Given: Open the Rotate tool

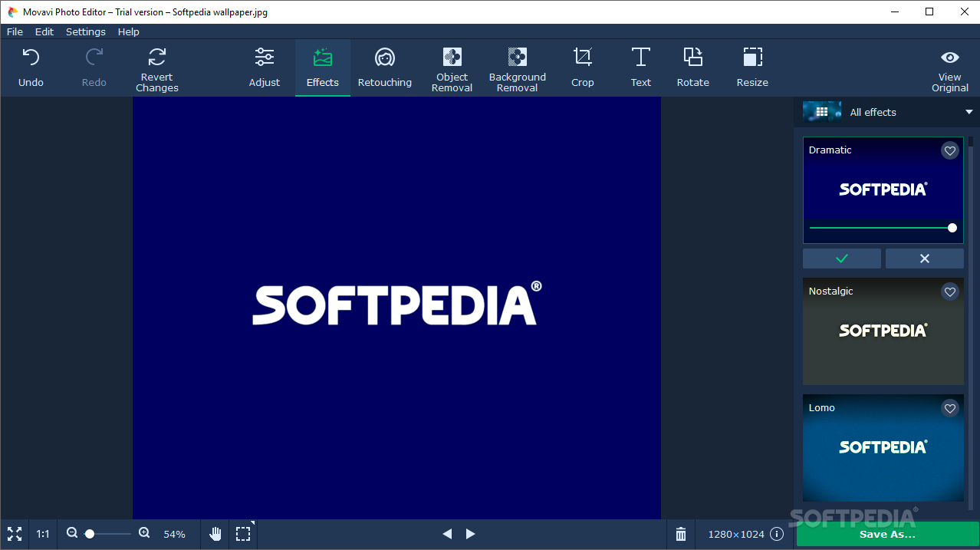Looking at the screenshot, I should tap(693, 68).
